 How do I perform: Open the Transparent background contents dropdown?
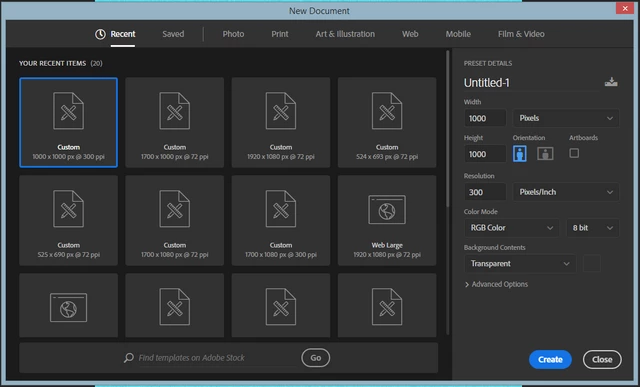520,264
